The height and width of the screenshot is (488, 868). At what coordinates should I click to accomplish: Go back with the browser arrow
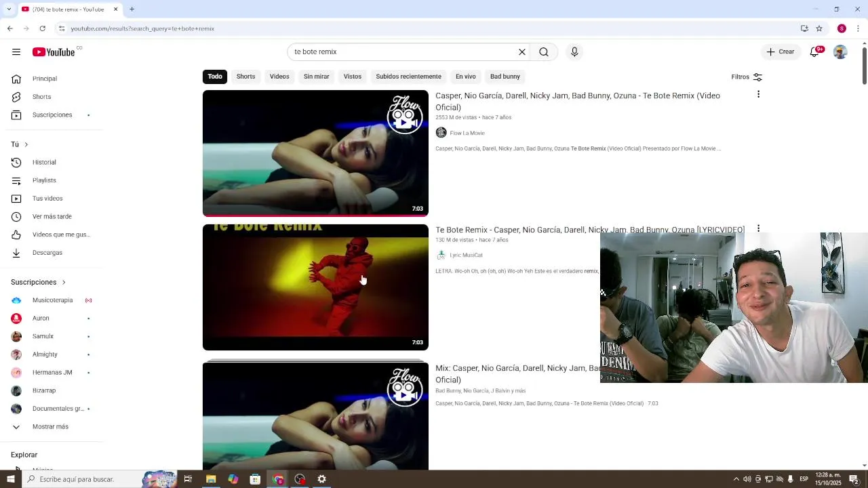point(9,28)
